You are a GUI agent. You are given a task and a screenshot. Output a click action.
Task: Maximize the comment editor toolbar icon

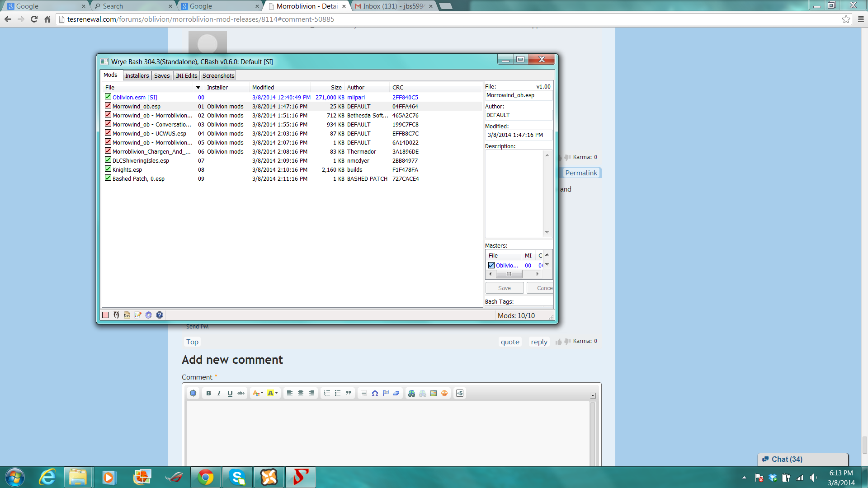coord(193,393)
